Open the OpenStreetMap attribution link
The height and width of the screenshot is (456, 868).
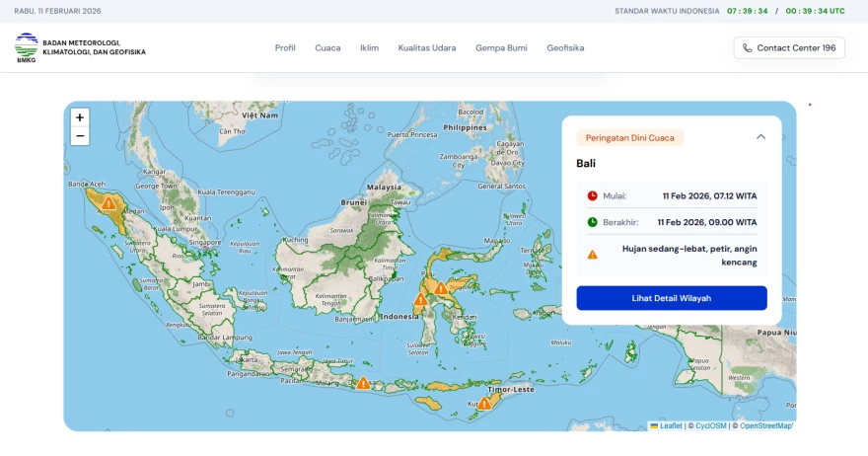coord(766,425)
